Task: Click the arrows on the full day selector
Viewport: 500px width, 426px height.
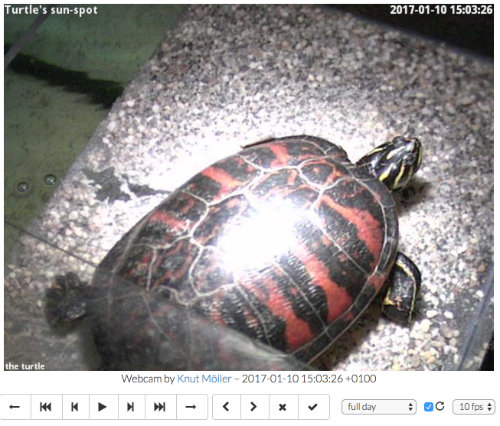Action: point(411,407)
